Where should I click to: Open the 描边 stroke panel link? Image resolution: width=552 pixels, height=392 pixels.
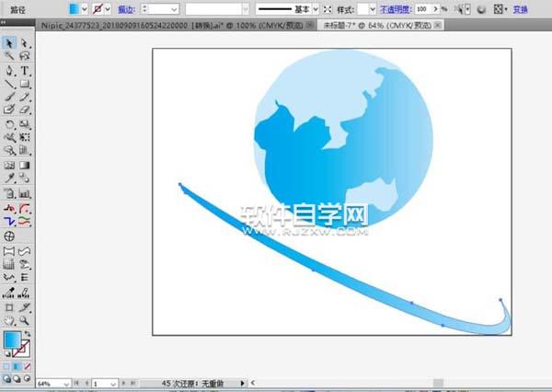(x=126, y=9)
